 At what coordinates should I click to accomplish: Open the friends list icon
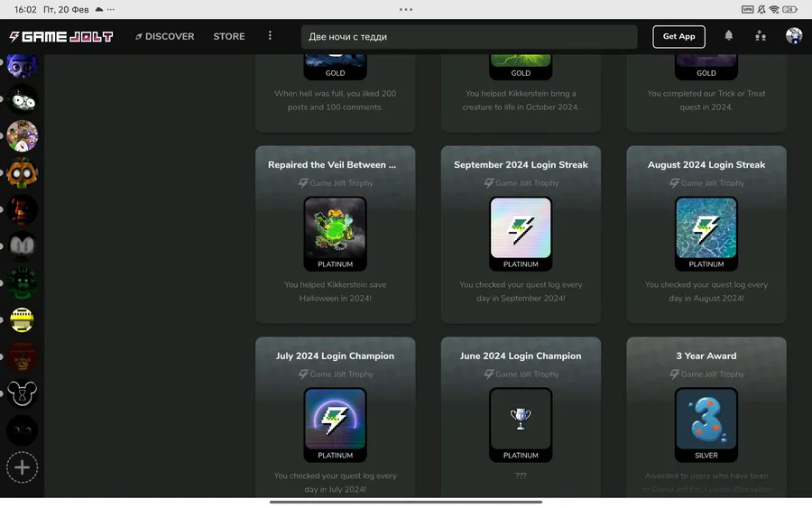point(761,36)
